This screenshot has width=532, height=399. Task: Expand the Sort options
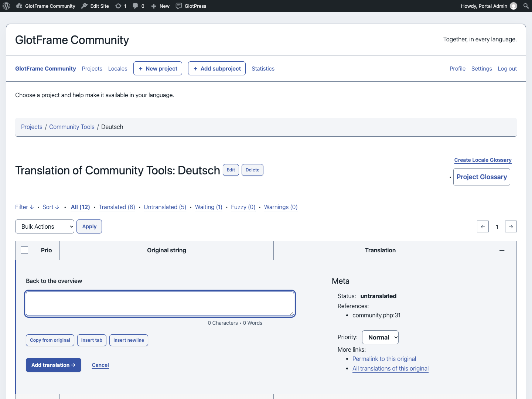[51, 207]
